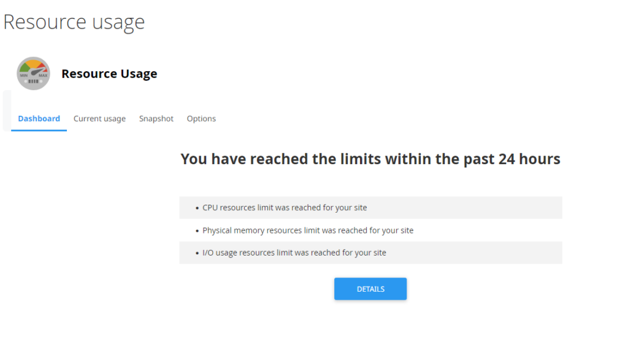
Task: Click the red segment of the gauge icon
Action: click(44, 67)
